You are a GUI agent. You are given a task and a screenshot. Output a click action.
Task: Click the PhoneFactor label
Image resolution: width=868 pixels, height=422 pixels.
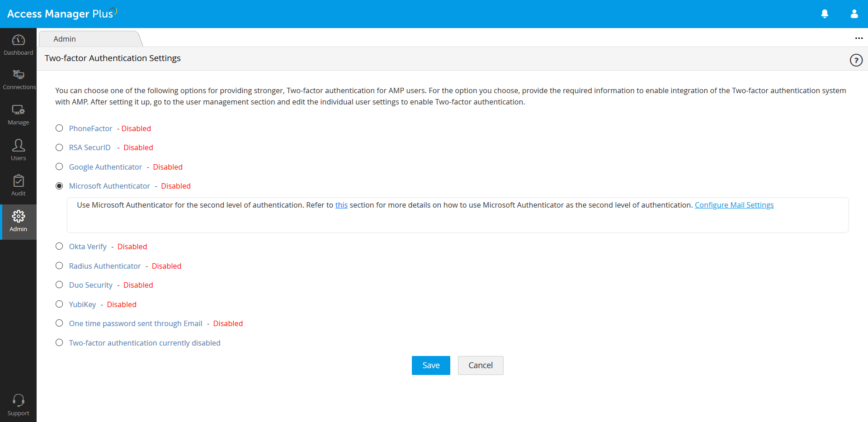tap(90, 128)
